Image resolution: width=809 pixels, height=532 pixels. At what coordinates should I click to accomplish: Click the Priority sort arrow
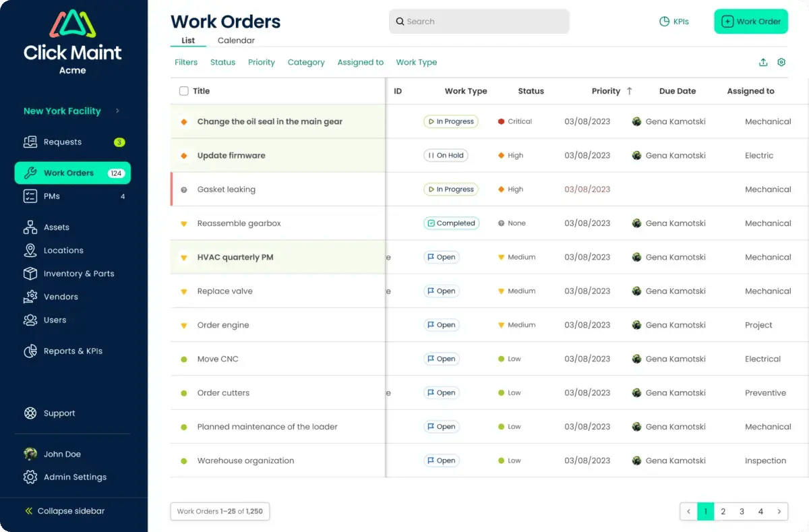click(630, 91)
